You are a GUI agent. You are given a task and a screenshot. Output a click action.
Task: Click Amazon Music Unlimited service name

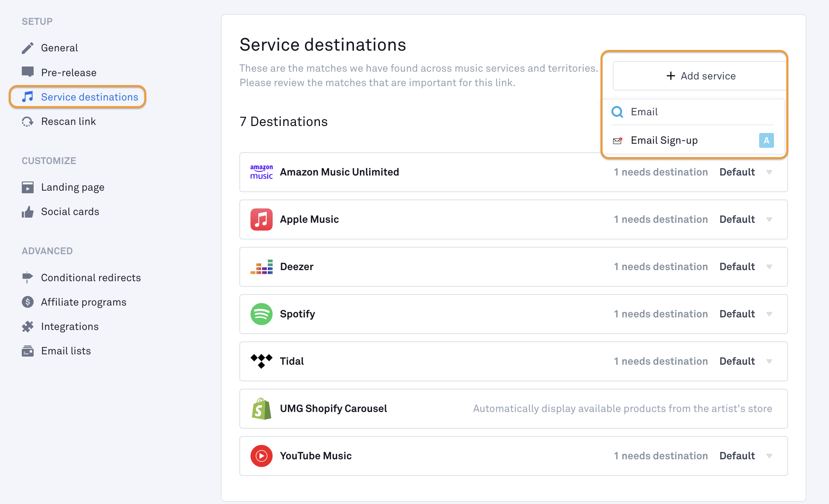point(340,172)
